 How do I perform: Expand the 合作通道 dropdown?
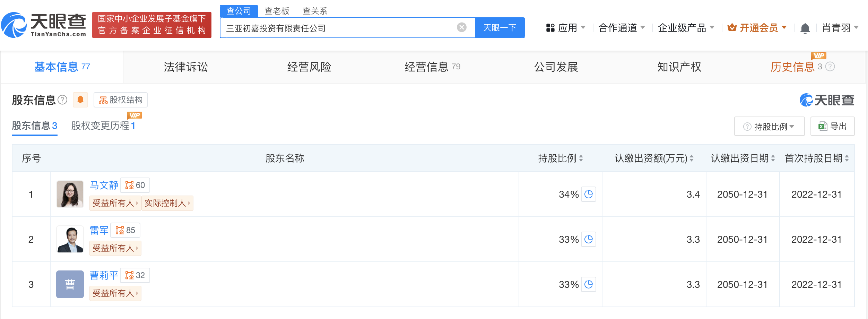coord(642,27)
